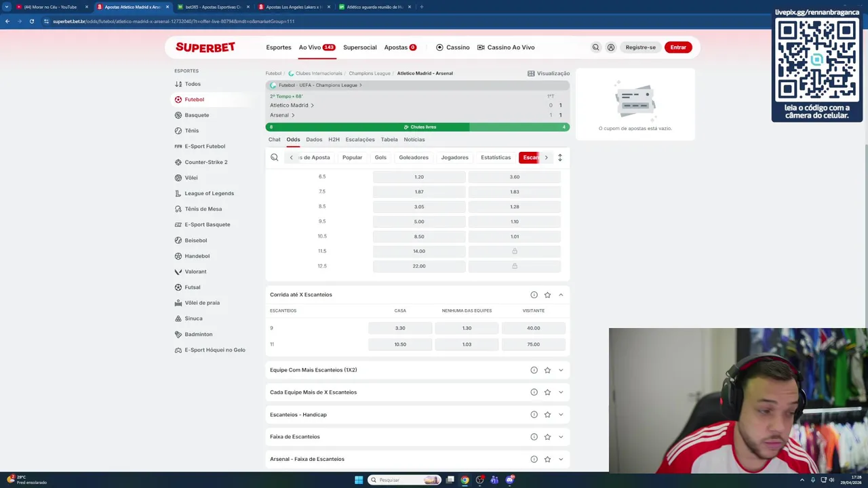Click the Chutes livres stats progress bar
Image resolution: width=868 pixels, height=488 pixels.
pos(418,127)
